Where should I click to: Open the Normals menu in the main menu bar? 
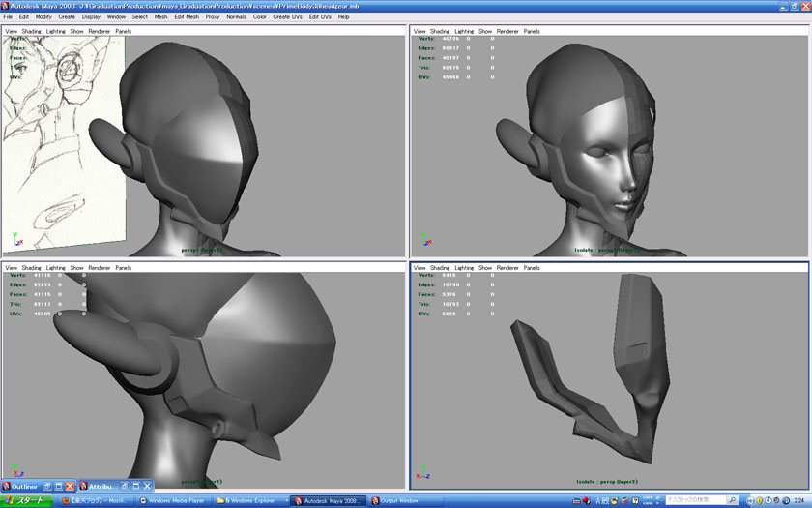pyautogui.click(x=236, y=16)
